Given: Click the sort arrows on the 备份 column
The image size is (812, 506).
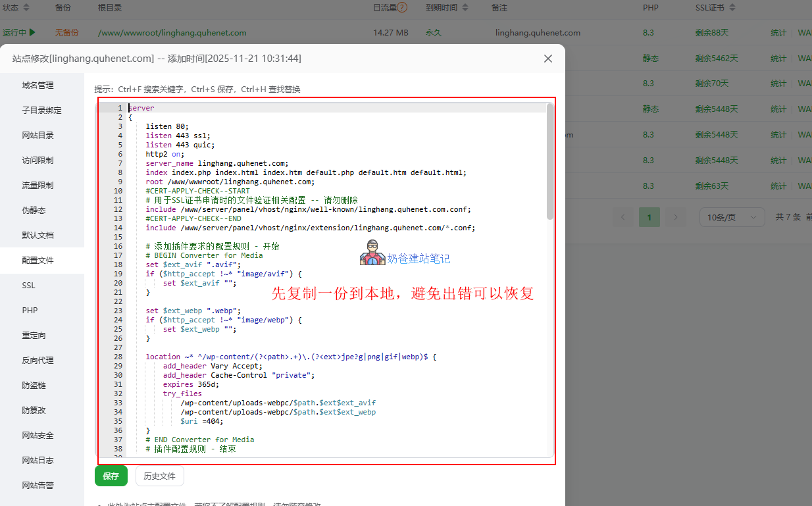Looking at the screenshot, I should [x=74, y=7].
